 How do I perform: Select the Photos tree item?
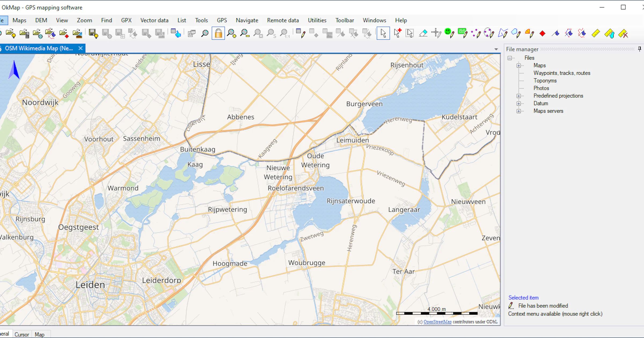541,88
